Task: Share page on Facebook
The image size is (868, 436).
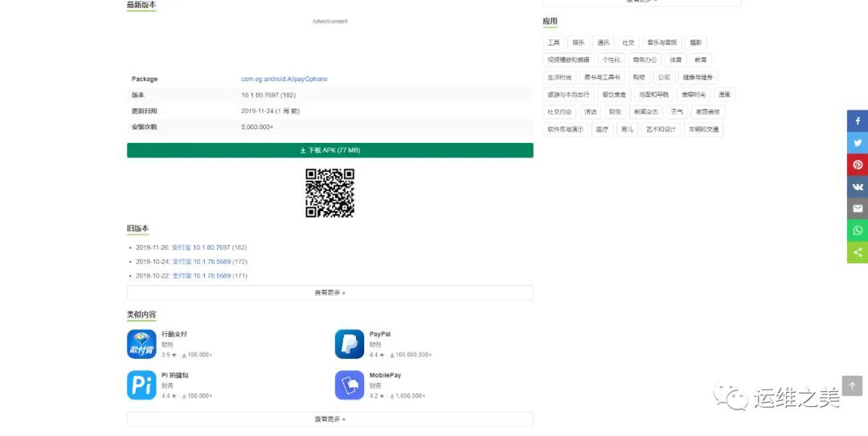Action: (x=858, y=120)
